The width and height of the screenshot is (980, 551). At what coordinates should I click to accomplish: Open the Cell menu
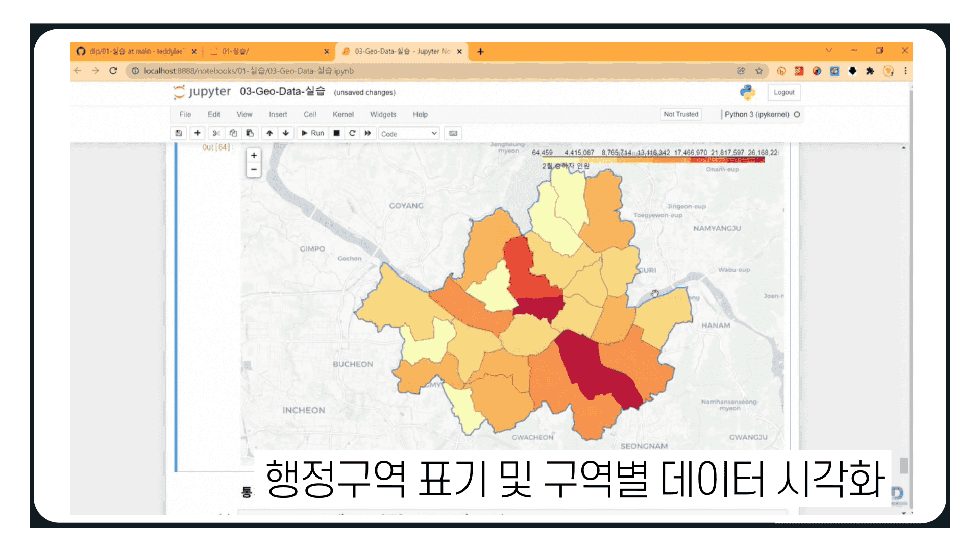[x=310, y=114]
